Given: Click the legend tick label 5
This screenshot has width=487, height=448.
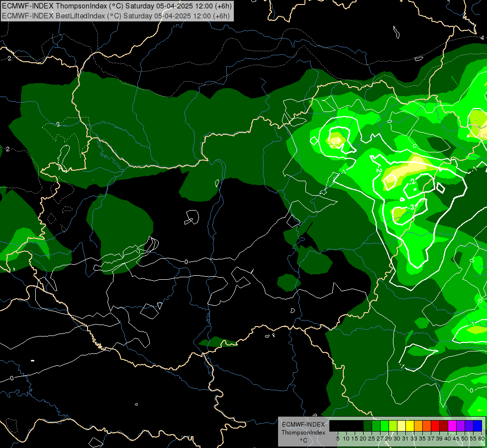Looking at the screenshot, I should 338,439.
